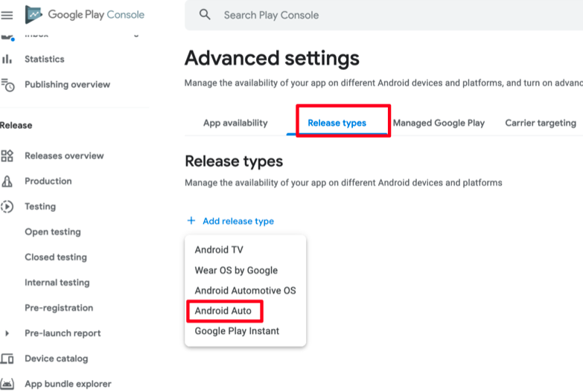Open the hamburger navigation menu
Screen dimensions: 583x392
pos(7,15)
